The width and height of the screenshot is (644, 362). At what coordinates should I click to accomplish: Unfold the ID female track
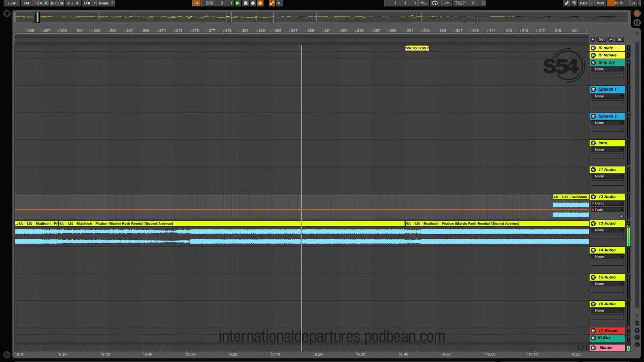tap(593, 55)
